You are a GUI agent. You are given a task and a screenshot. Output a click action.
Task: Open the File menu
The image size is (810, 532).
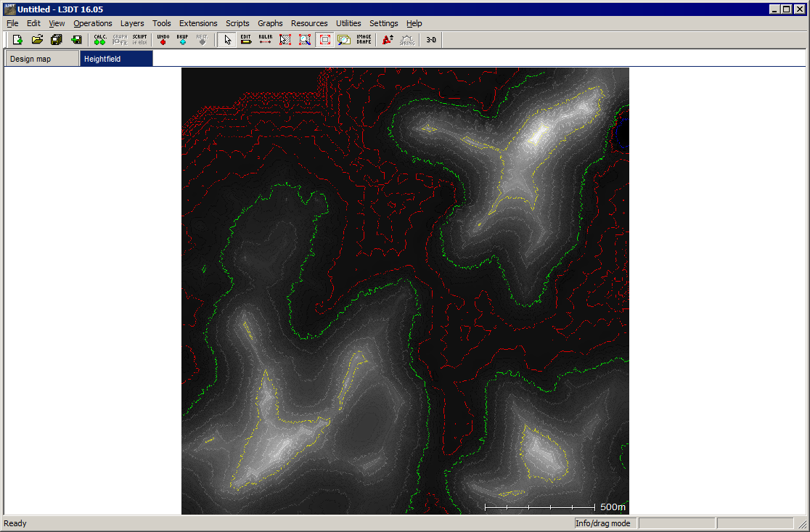(x=12, y=23)
